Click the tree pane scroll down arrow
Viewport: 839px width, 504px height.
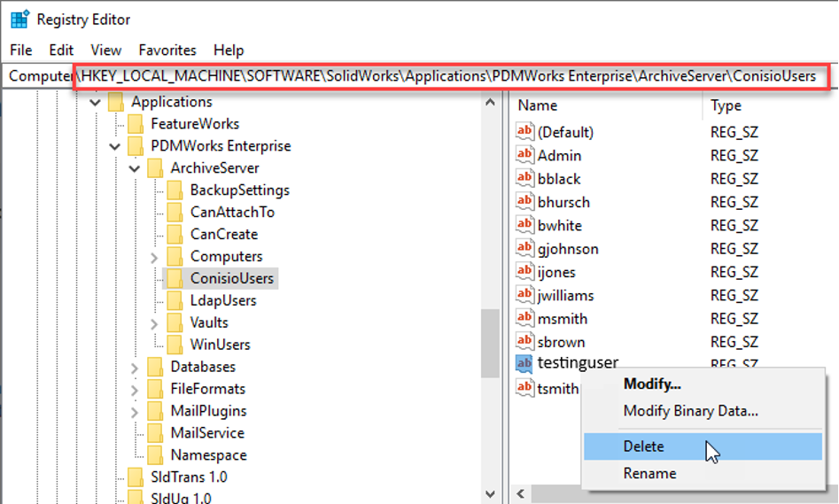(x=490, y=493)
